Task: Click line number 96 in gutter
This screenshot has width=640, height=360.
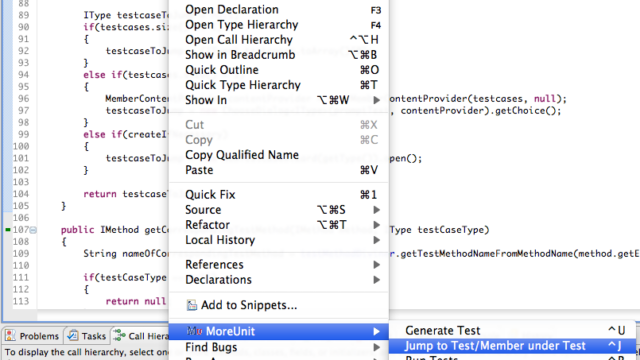Action: click(23, 99)
